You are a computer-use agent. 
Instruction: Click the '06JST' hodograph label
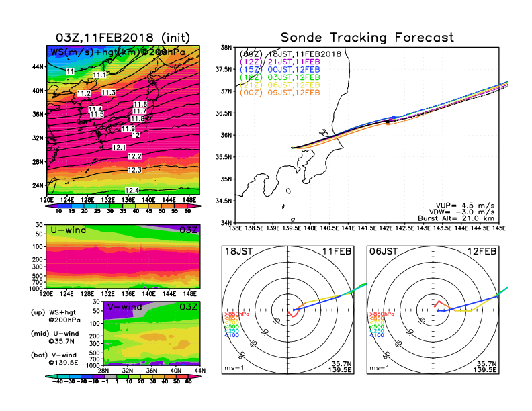point(384,252)
